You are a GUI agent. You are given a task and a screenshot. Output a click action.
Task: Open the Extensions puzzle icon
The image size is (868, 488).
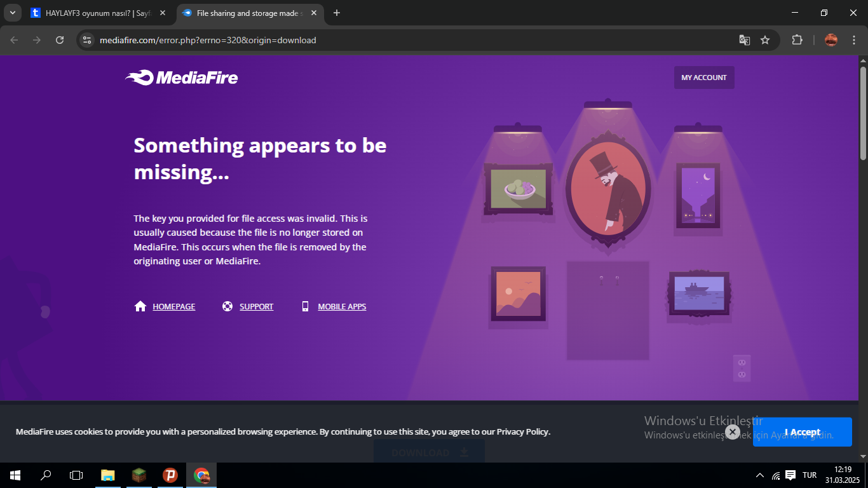pyautogui.click(x=797, y=40)
